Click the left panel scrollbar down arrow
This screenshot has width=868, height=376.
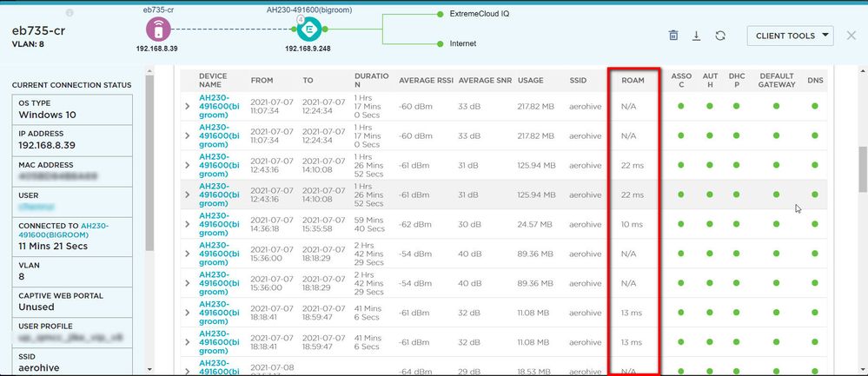click(149, 369)
